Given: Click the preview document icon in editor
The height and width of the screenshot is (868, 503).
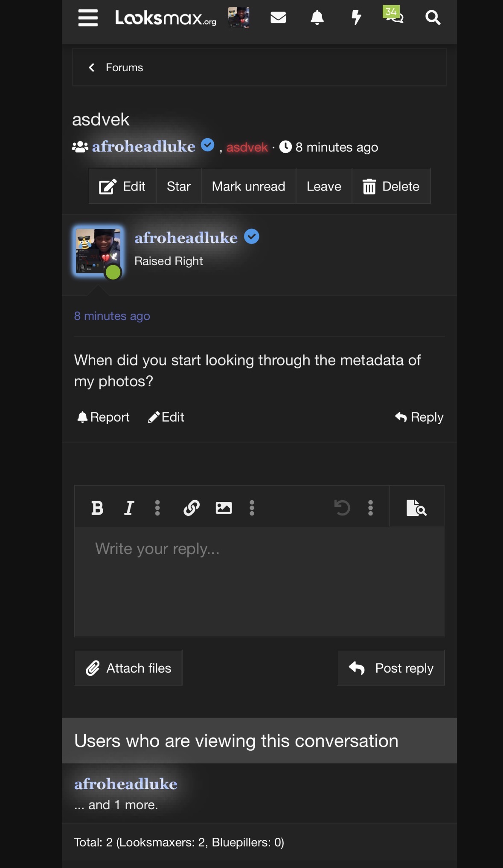Looking at the screenshot, I should coord(417,508).
